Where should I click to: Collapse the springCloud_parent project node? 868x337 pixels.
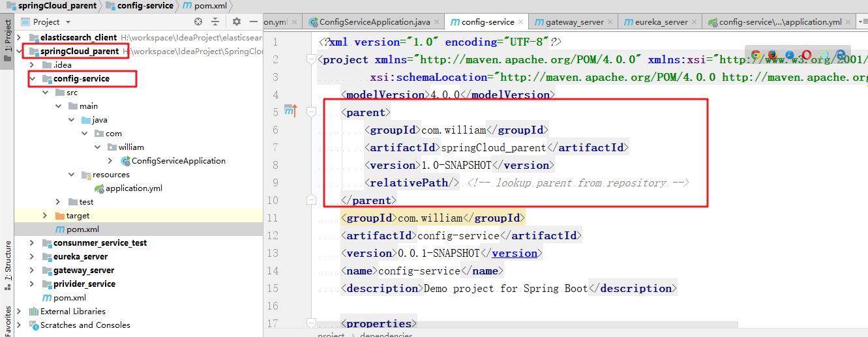[19, 51]
